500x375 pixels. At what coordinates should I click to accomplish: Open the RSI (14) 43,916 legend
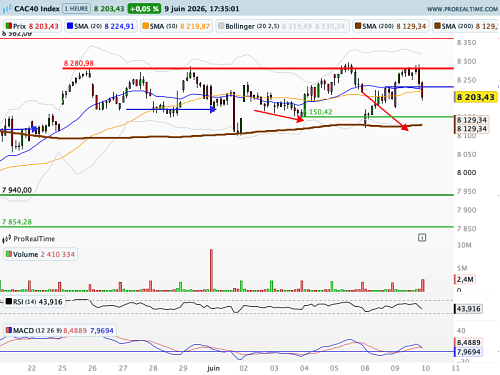point(34,302)
